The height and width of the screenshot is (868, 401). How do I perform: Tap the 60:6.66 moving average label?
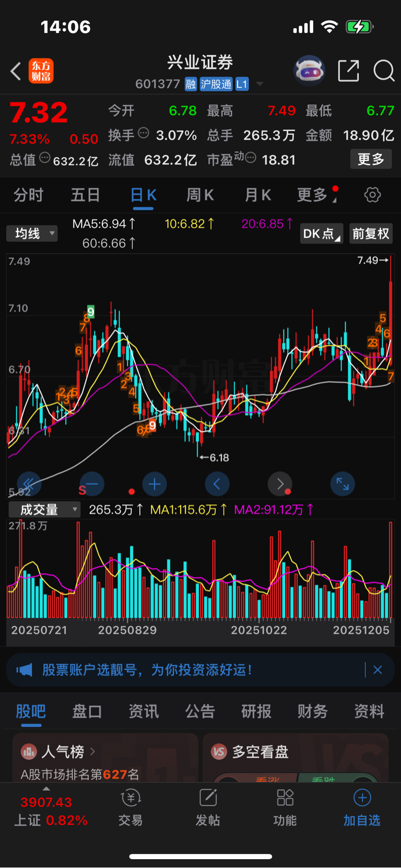coord(109,243)
